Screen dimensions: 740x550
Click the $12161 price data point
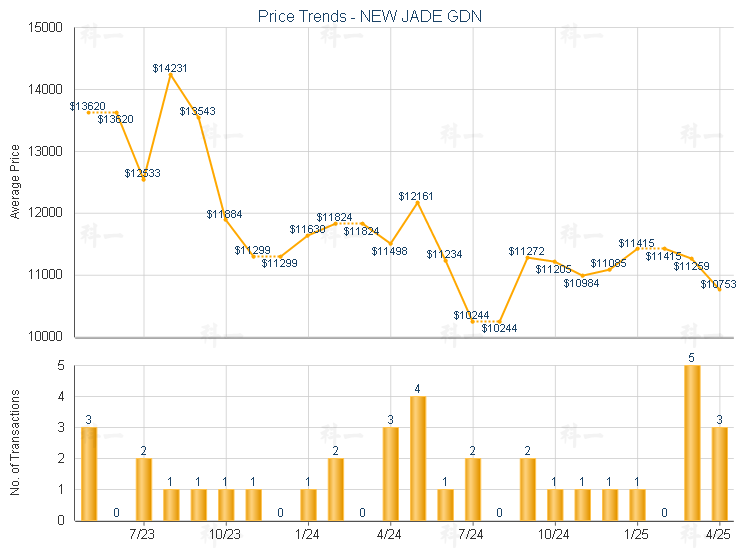click(418, 203)
